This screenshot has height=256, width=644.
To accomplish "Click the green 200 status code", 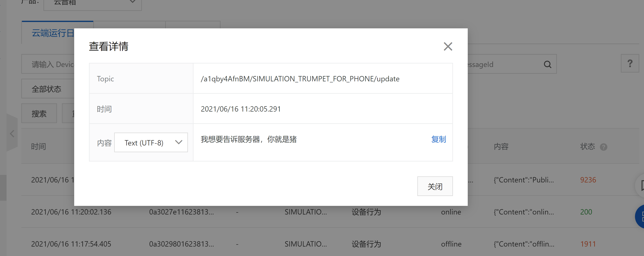I will pyautogui.click(x=586, y=212).
